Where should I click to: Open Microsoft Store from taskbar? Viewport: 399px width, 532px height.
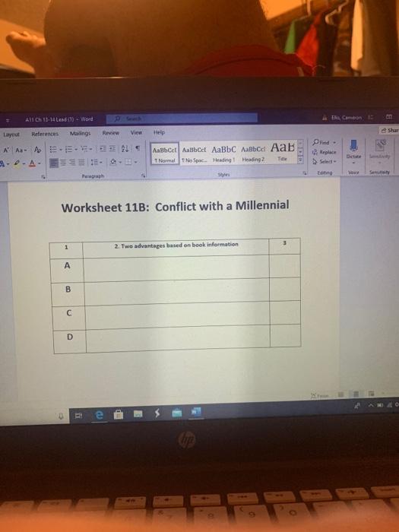pyautogui.click(x=119, y=414)
